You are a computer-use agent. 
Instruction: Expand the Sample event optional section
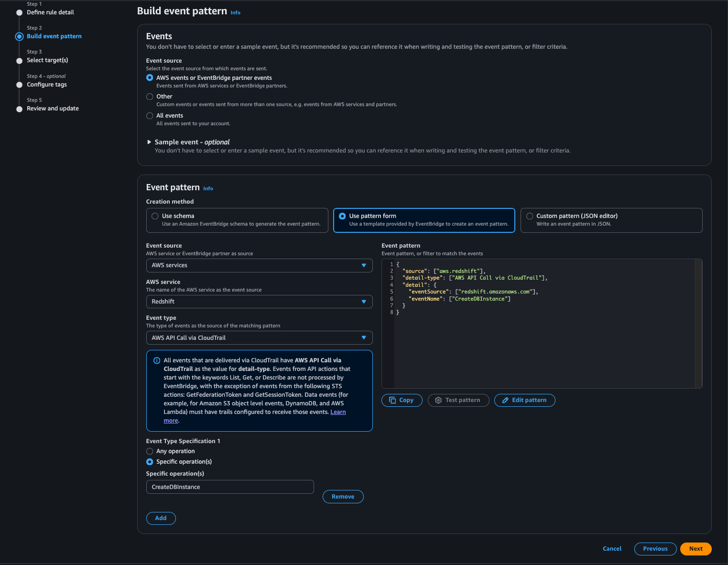(149, 142)
